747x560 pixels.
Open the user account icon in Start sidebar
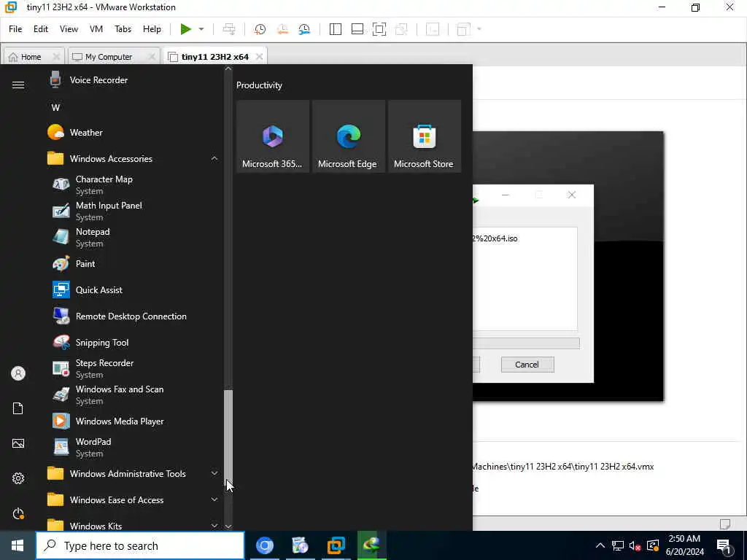pyautogui.click(x=18, y=373)
